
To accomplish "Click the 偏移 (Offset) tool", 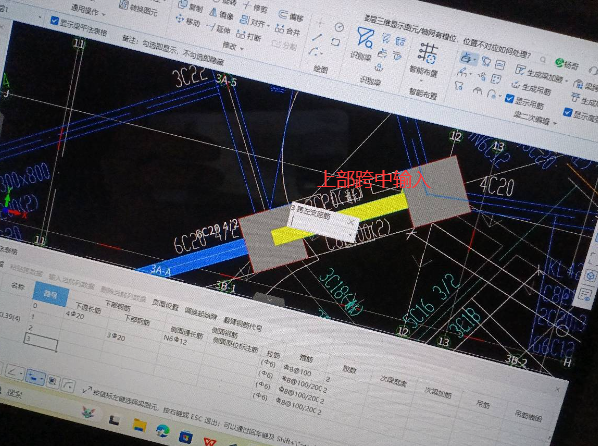I will tap(292, 16).
